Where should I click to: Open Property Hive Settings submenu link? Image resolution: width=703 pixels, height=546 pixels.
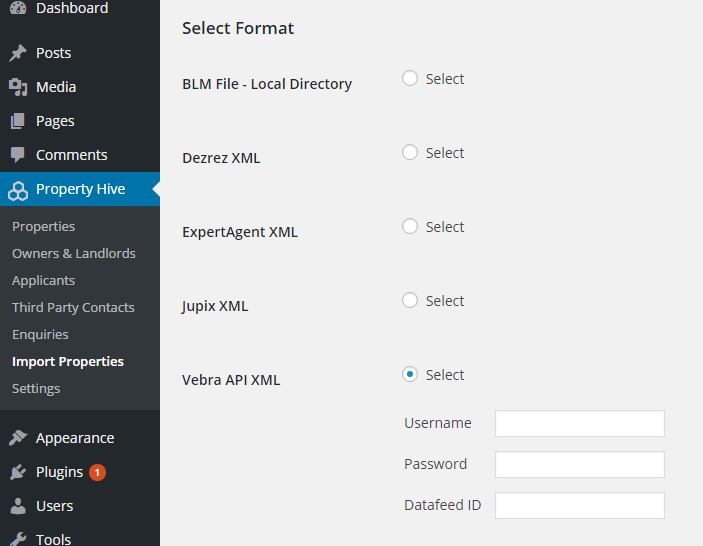click(36, 388)
